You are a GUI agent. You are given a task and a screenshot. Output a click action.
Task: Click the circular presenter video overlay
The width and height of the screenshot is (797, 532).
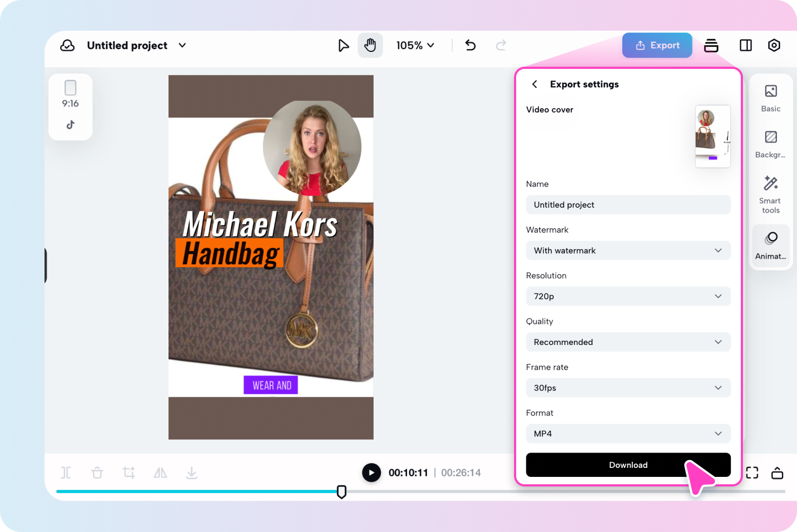pos(312,148)
